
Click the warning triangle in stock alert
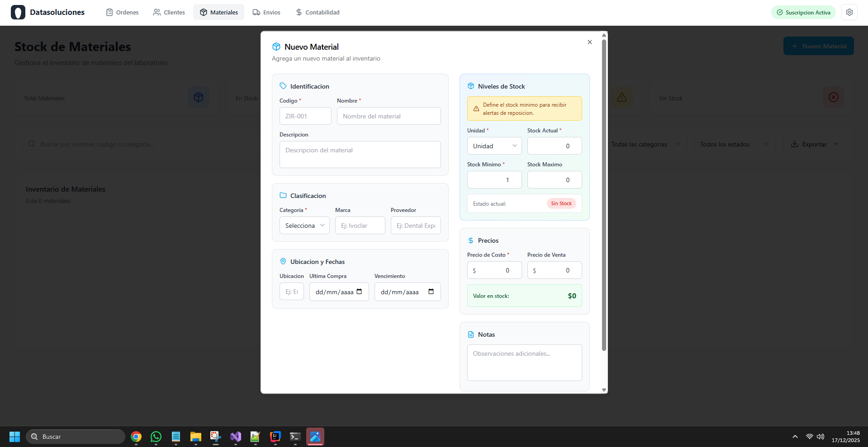(x=476, y=108)
